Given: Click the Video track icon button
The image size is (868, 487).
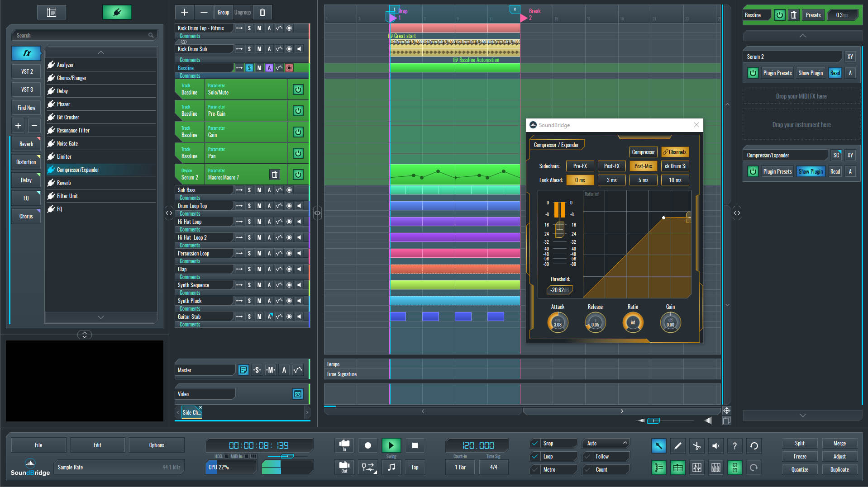Looking at the screenshot, I should tap(297, 394).
